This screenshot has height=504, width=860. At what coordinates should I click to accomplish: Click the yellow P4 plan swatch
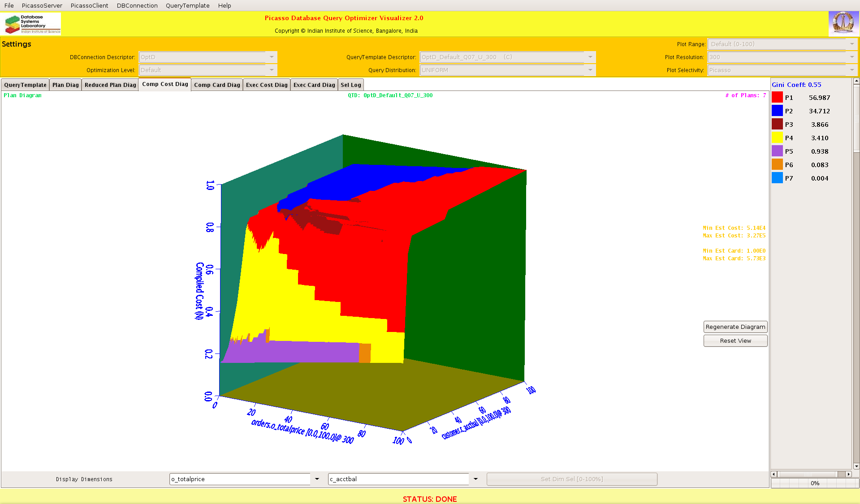click(x=777, y=138)
